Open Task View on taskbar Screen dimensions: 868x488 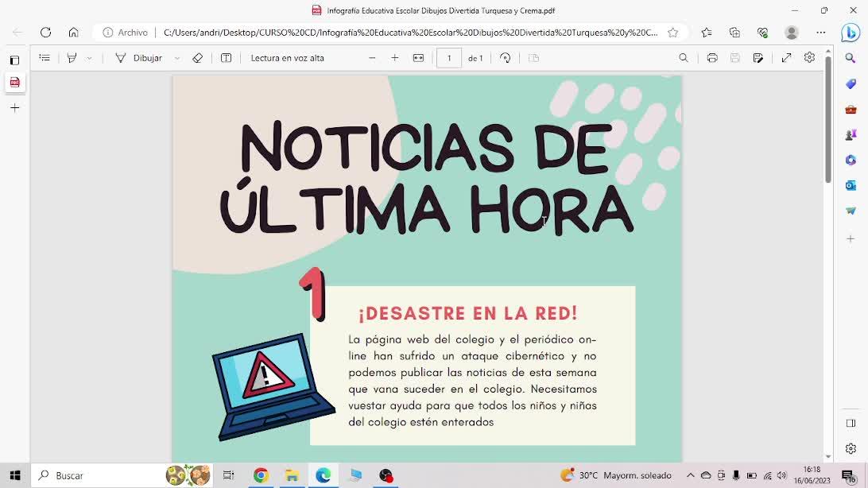228,475
